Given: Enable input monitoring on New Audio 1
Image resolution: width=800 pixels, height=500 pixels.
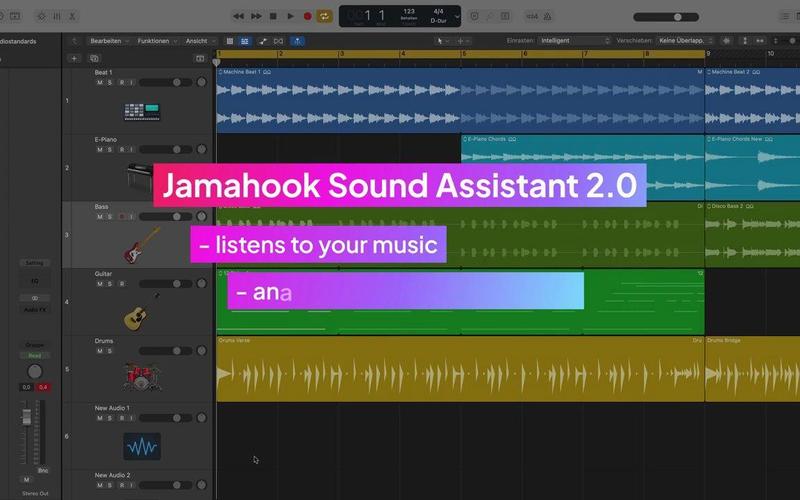Looking at the screenshot, I should click(131, 418).
